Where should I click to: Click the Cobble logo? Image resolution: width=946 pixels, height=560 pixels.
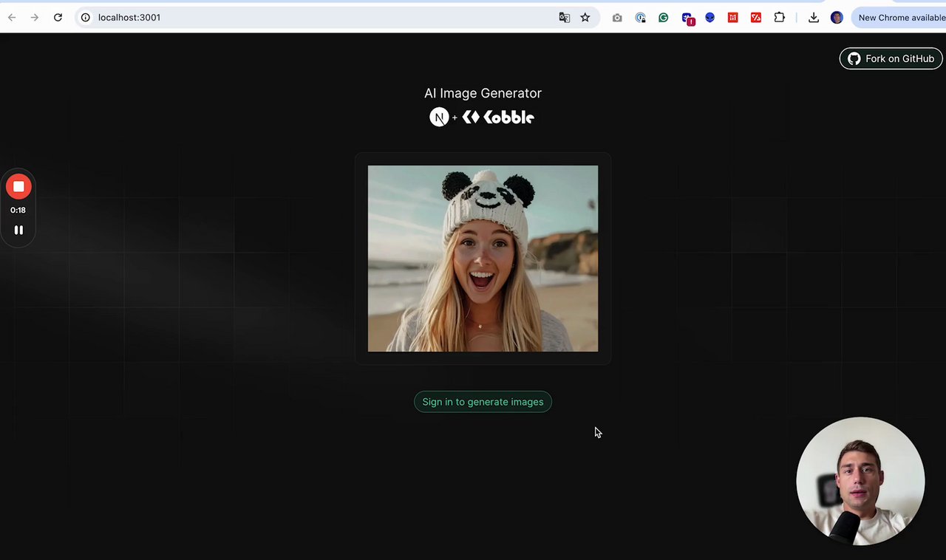[x=498, y=117]
